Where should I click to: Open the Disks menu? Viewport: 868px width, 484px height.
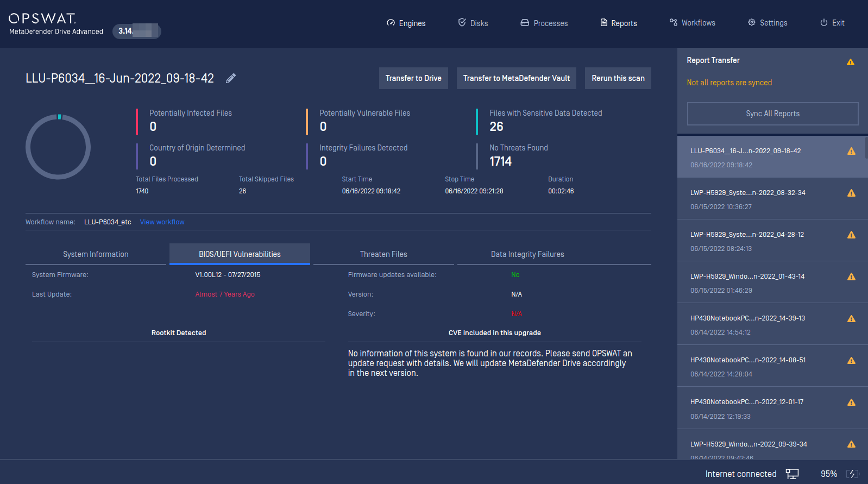(x=473, y=23)
